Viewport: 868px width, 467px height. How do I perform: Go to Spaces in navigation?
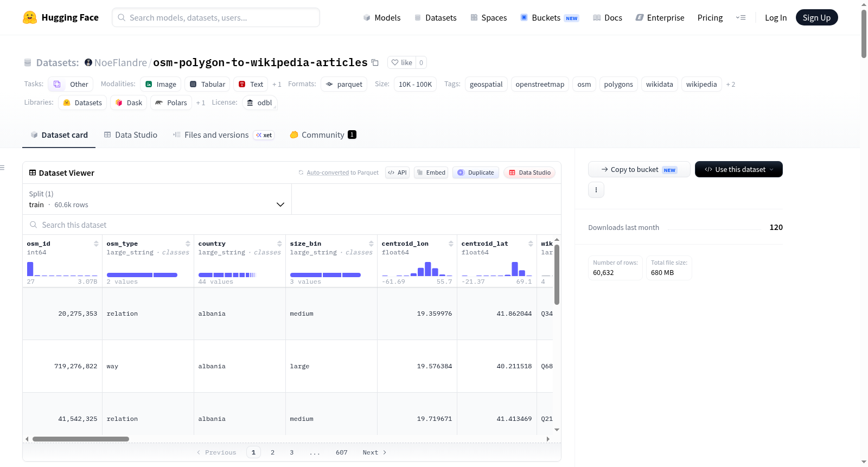point(488,17)
